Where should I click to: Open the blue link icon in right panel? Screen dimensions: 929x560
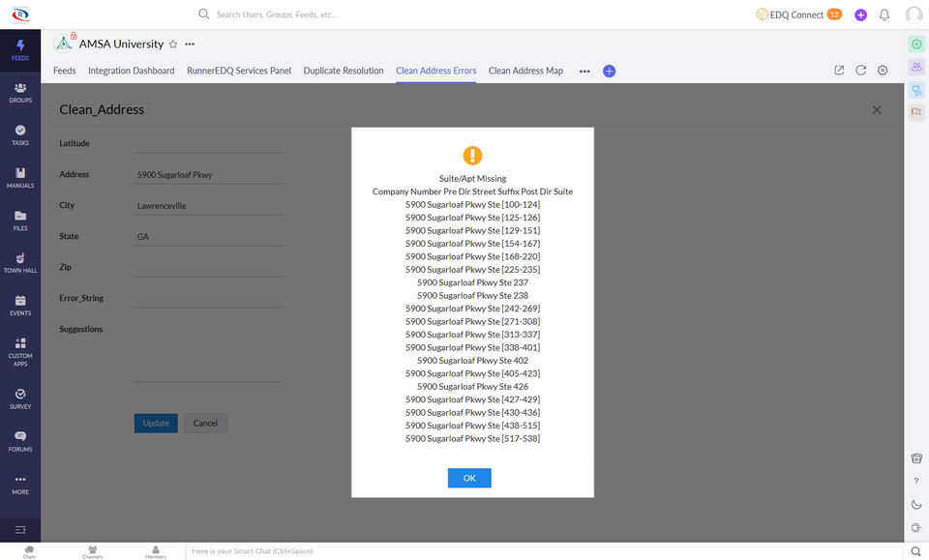click(x=916, y=90)
